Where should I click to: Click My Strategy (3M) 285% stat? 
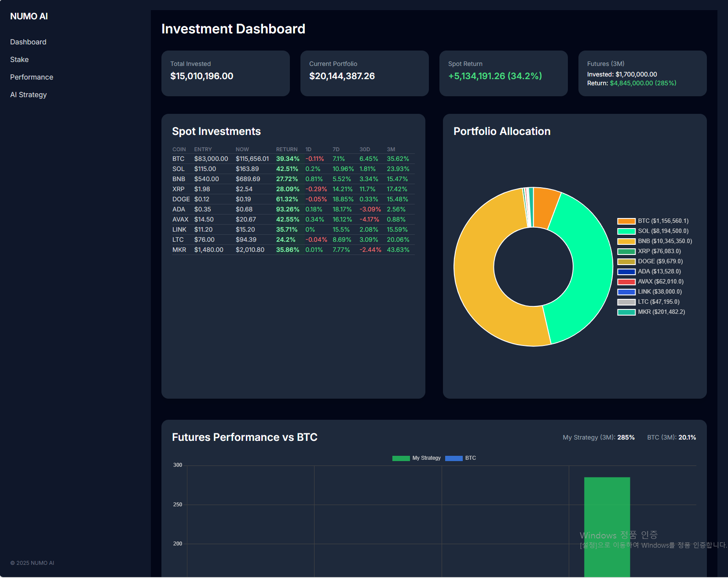coord(599,437)
